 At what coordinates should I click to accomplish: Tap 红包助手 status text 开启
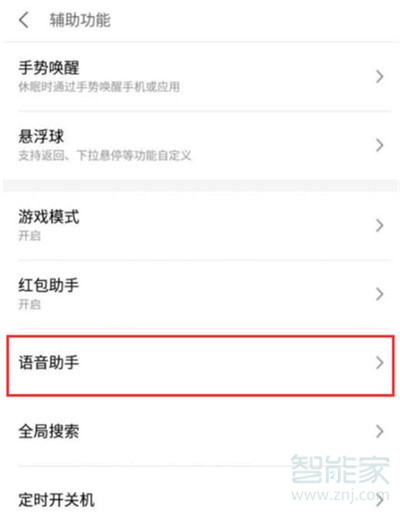pyautogui.click(x=29, y=304)
